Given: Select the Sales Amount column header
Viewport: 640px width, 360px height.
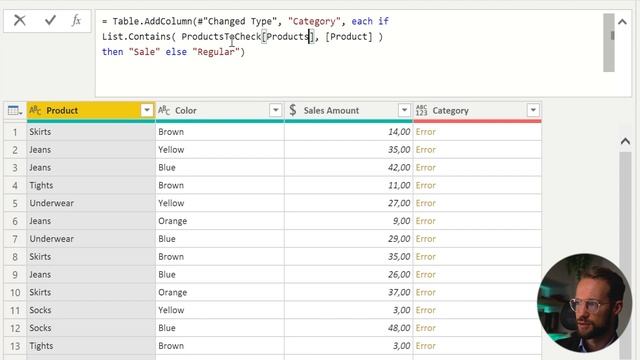Looking at the screenshot, I should [x=349, y=110].
